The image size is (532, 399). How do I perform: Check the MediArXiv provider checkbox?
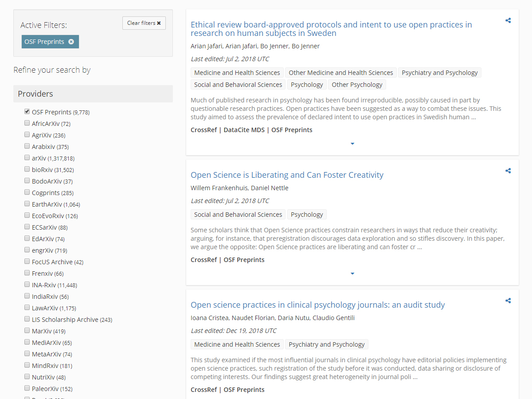[x=27, y=342]
